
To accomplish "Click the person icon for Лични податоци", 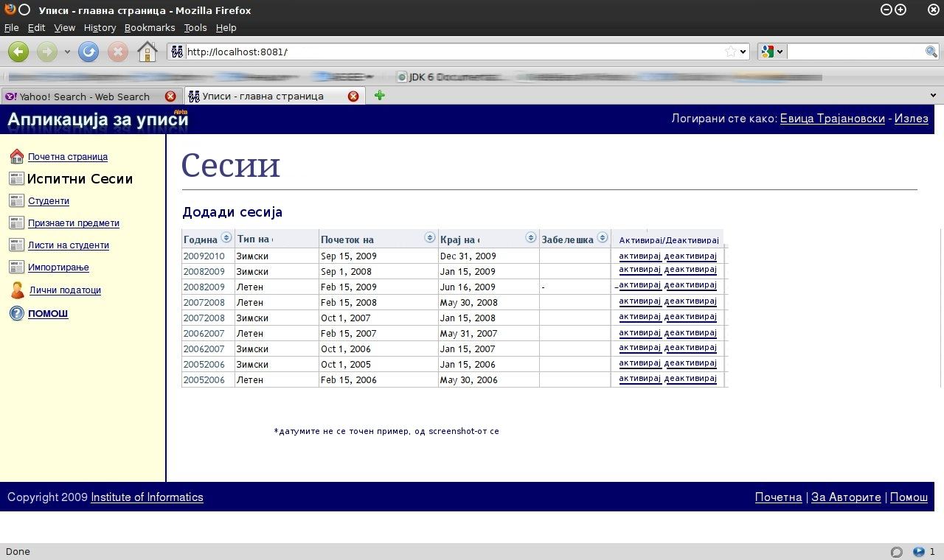I will click(17, 290).
